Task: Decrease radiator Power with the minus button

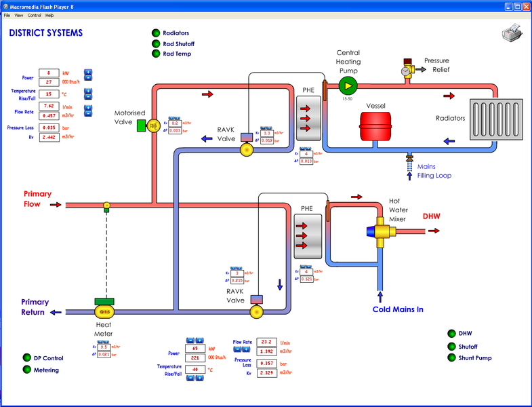Action: tap(88, 78)
